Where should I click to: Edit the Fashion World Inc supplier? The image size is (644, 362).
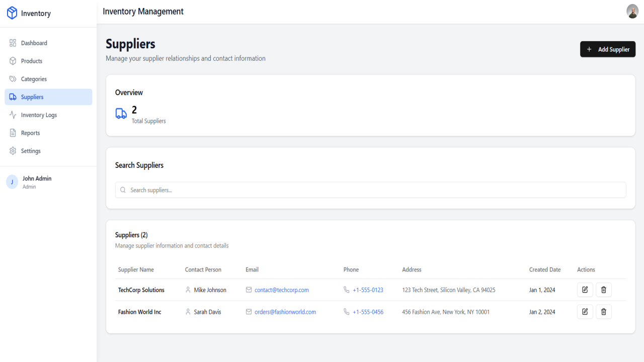(x=585, y=312)
